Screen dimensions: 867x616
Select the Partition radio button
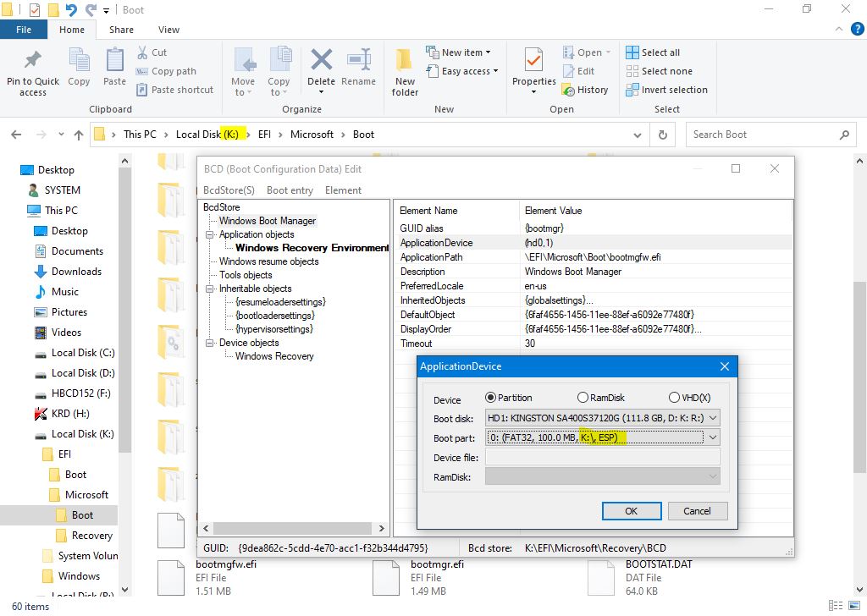(x=491, y=398)
